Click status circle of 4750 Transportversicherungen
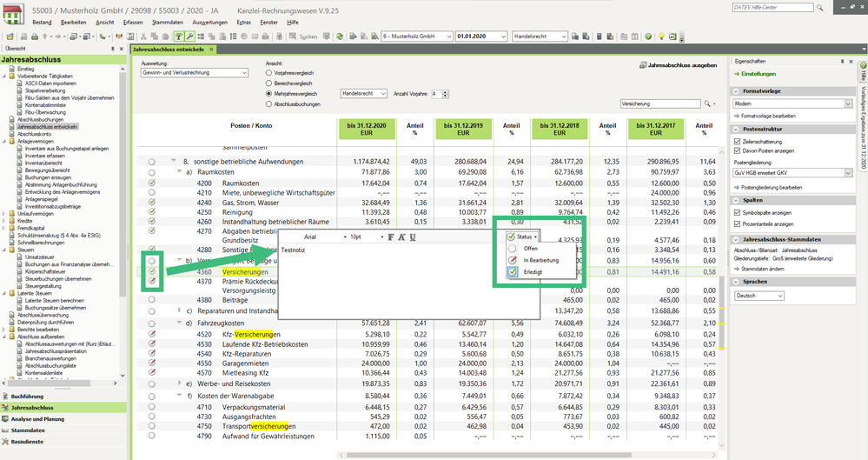The height and width of the screenshot is (460, 868). click(x=152, y=425)
